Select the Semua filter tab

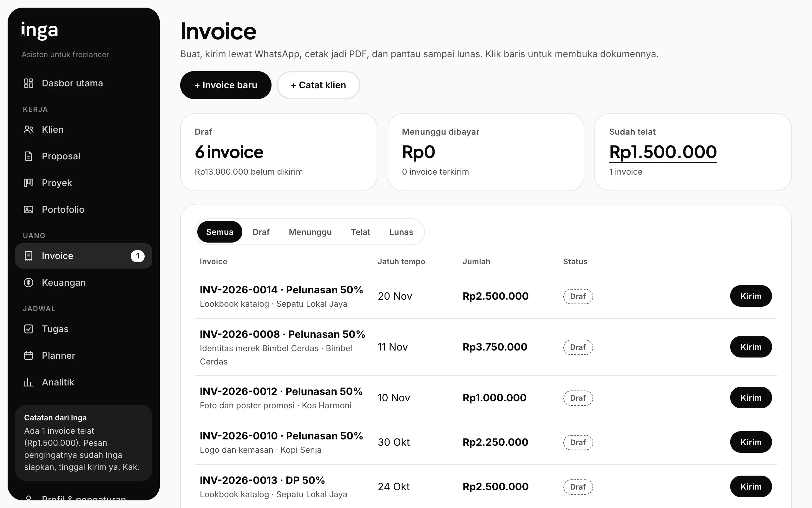point(219,232)
